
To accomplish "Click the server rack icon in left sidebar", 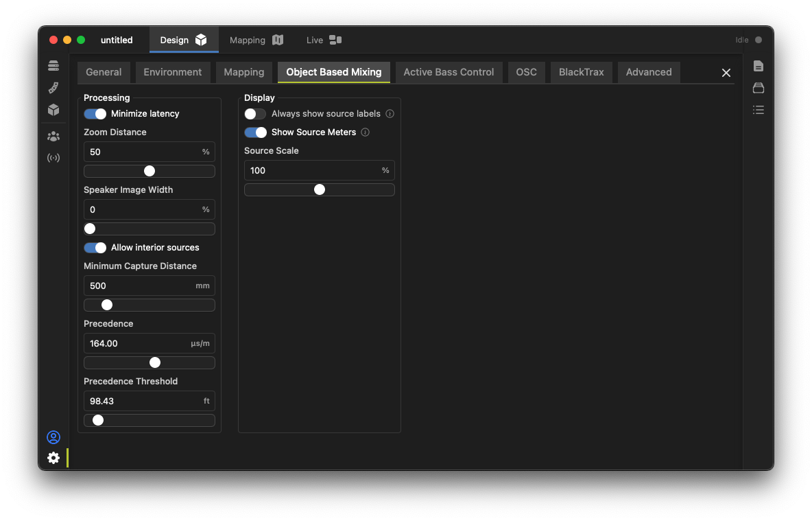I will 53,66.
